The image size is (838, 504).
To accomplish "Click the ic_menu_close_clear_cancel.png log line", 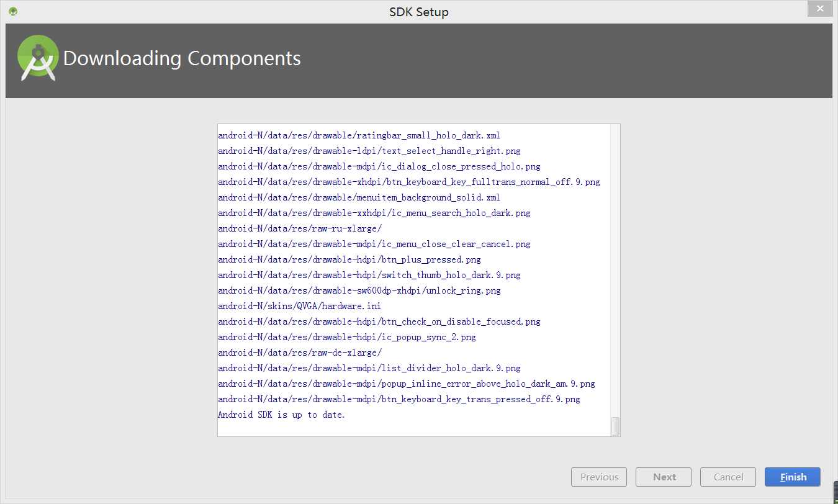I will click(374, 244).
